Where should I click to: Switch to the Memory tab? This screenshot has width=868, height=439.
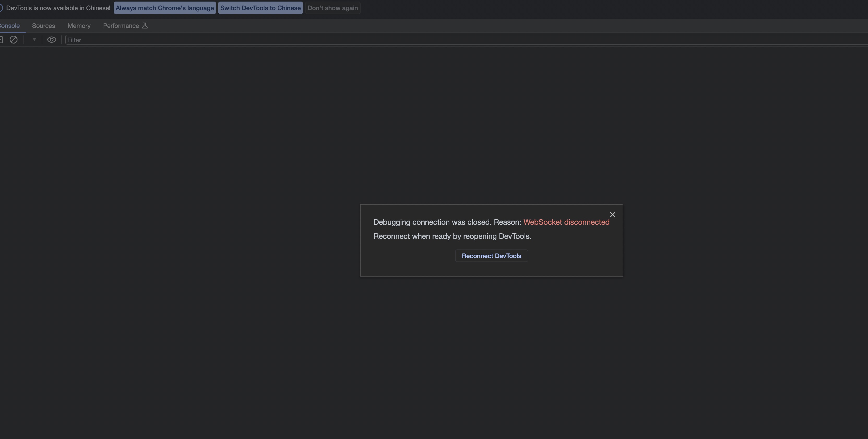click(79, 26)
